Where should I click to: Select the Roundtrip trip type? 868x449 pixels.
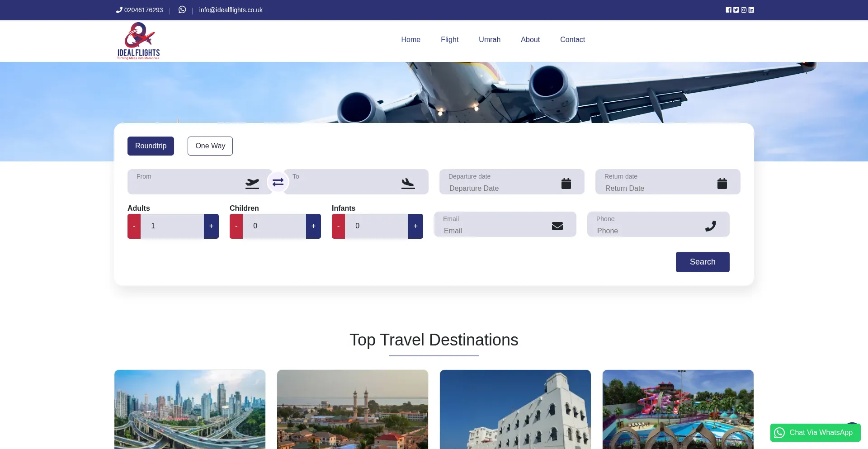(x=151, y=146)
